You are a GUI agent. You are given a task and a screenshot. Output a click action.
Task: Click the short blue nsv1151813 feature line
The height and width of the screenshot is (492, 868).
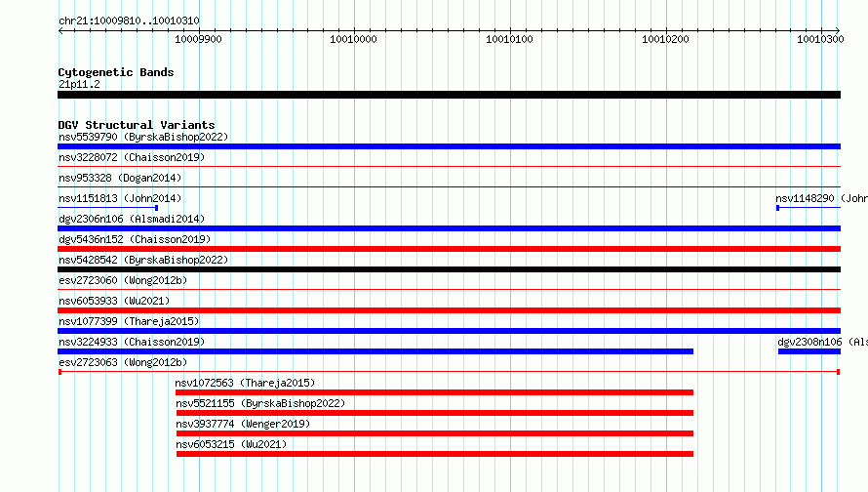tap(108, 208)
